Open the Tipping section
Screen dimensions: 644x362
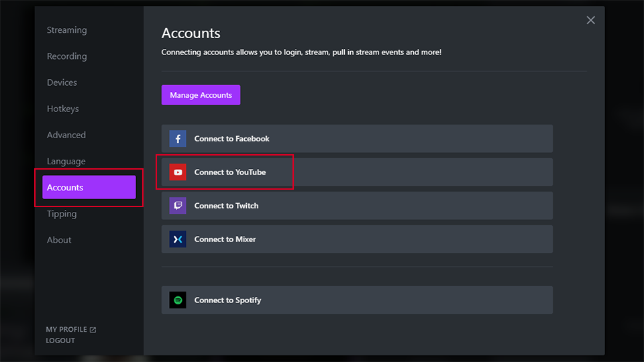click(x=61, y=214)
